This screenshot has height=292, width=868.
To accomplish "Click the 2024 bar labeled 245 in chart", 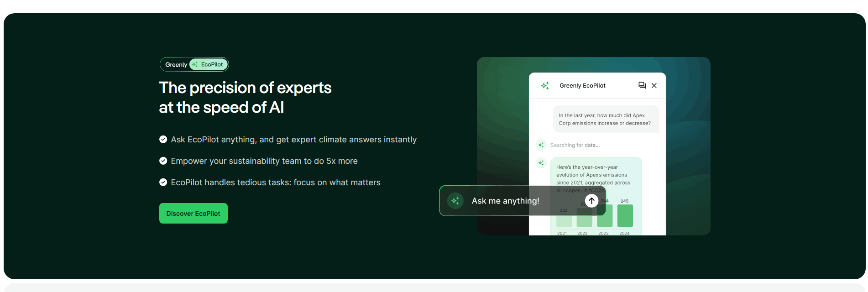I will pos(625,215).
